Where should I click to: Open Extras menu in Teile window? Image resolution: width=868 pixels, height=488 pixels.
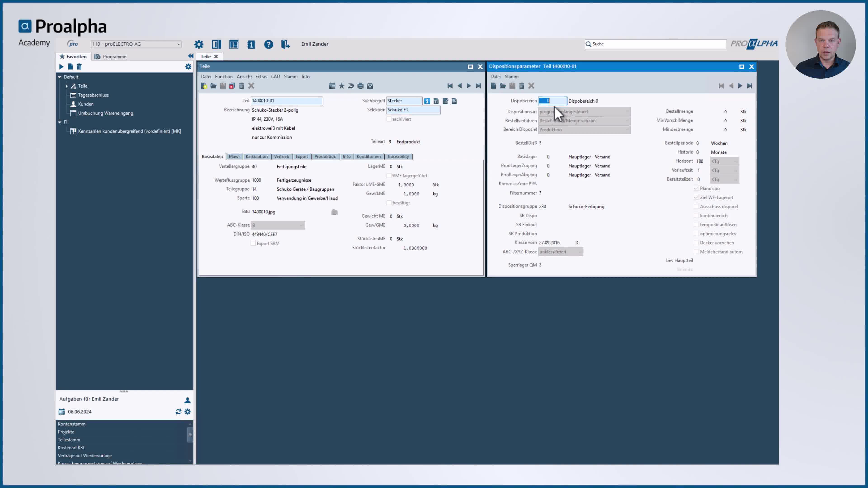[x=261, y=76]
